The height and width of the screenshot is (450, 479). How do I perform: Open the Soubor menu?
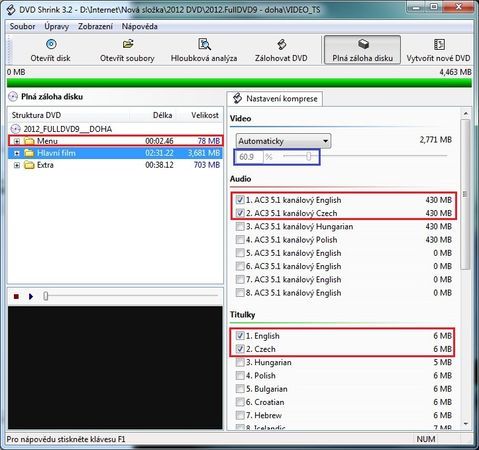coord(22,26)
